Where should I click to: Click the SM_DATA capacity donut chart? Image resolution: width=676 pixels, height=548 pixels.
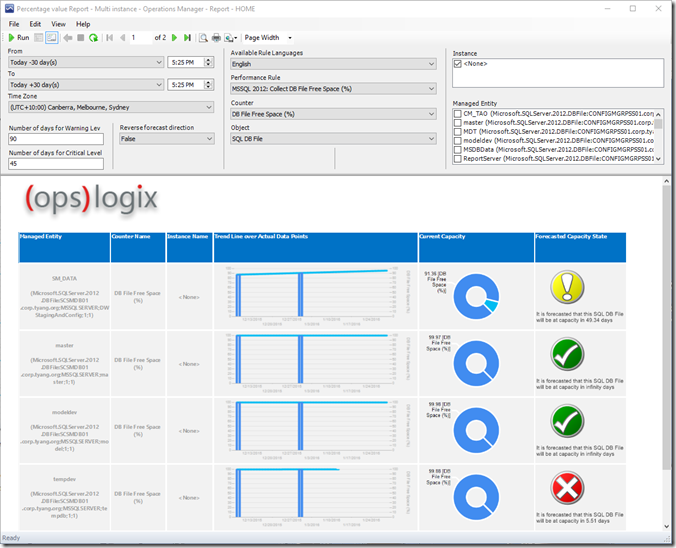point(476,297)
